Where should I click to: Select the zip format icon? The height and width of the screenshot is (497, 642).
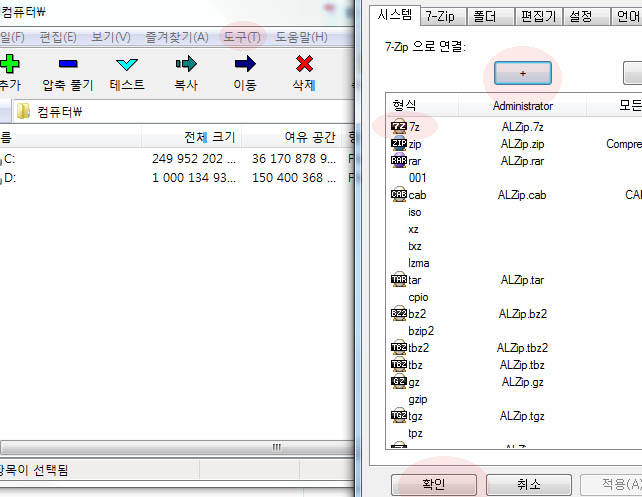399,144
